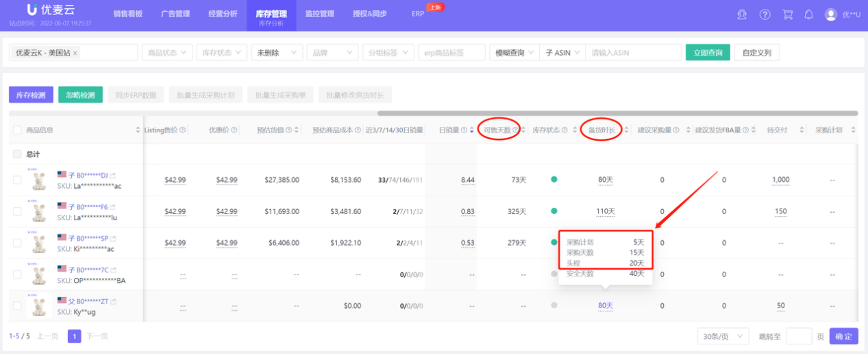Tick the checkbox for SKU OP***********BA
The height and width of the screenshot is (354, 868).
tap(17, 274)
